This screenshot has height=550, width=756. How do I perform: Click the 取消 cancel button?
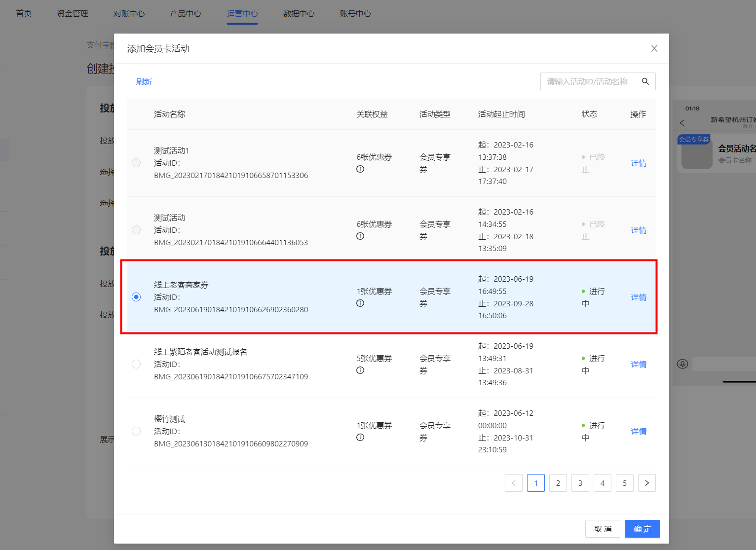[x=603, y=529]
